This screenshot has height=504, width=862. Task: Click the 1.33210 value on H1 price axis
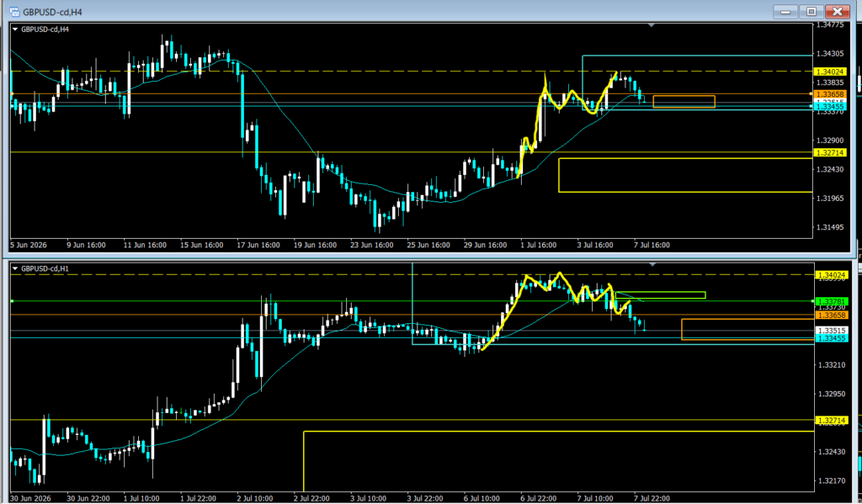tap(832, 365)
